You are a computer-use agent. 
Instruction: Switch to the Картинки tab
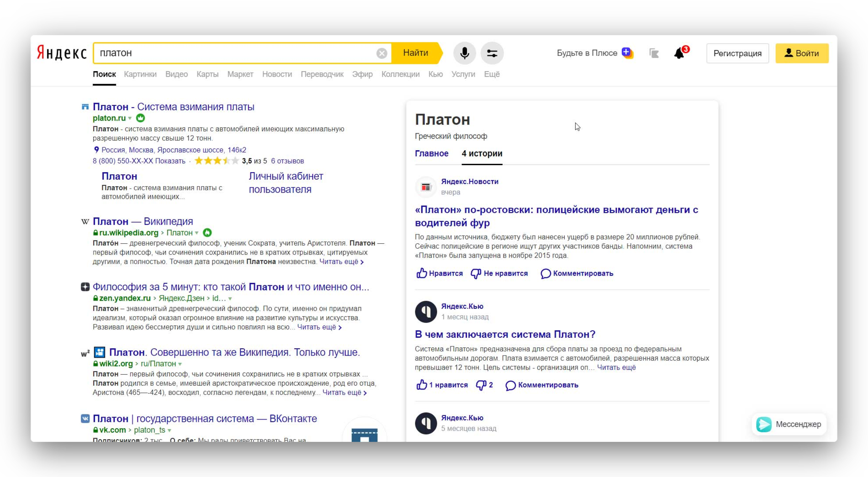point(140,74)
